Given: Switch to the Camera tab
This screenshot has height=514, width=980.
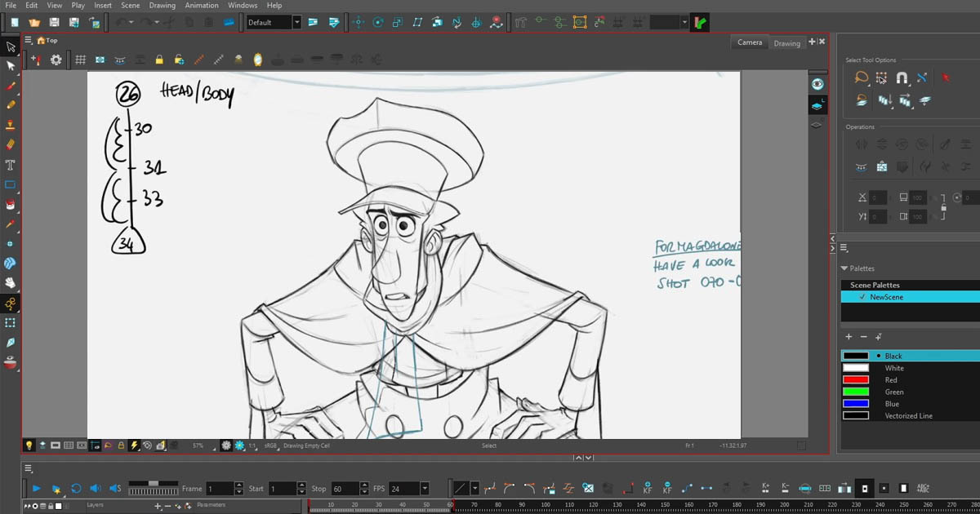Looking at the screenshot, I should tap(750, 42).
